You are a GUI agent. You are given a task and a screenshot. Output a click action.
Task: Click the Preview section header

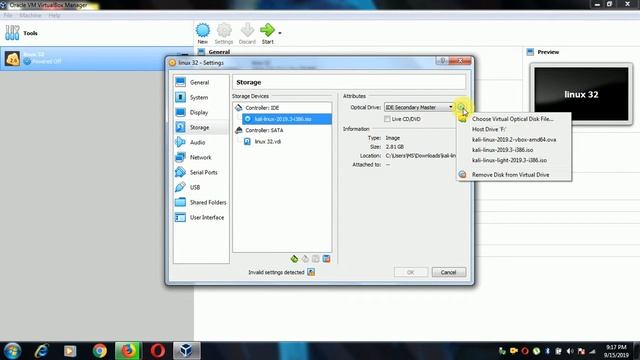(548, 52)
